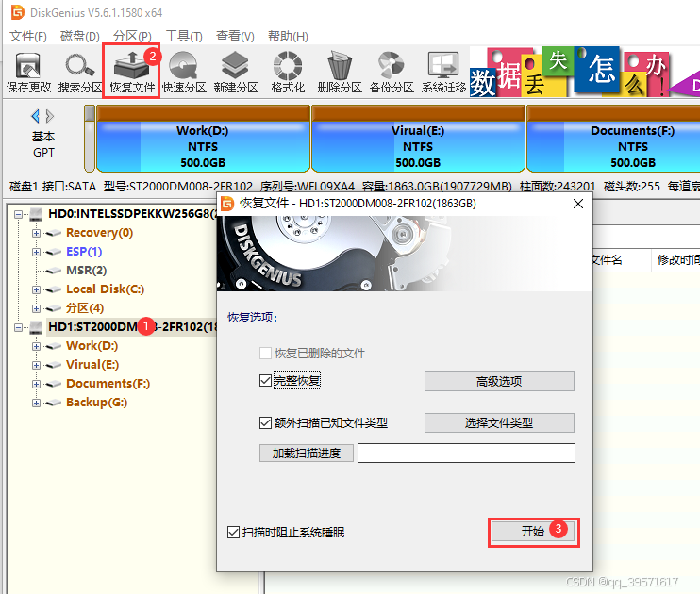Open the 文件(F) menu
The height and width of the screenshot is (594, 700).
tap(28, 36)
